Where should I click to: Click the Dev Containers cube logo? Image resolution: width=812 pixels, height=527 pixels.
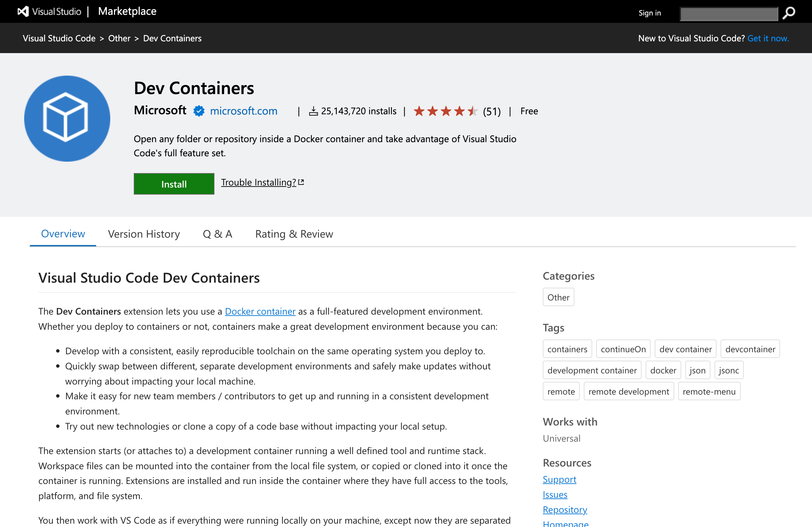tap(67, 118)
